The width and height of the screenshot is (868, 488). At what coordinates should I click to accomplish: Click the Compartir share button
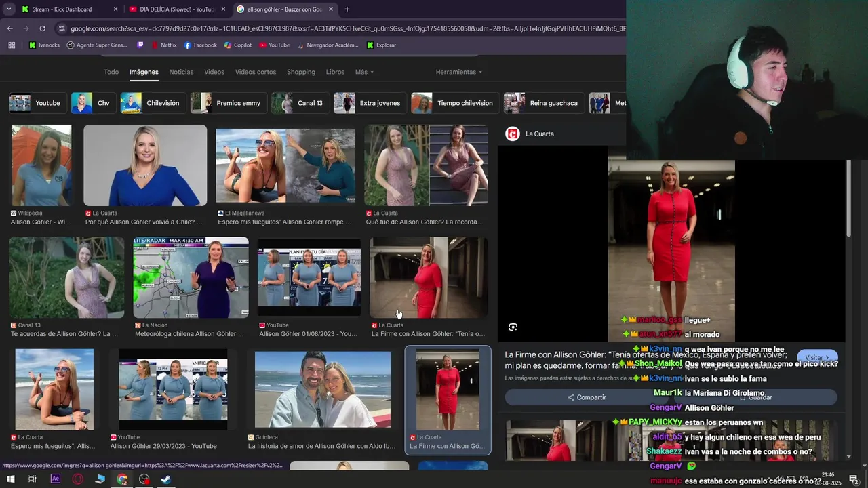pos(587,397)
